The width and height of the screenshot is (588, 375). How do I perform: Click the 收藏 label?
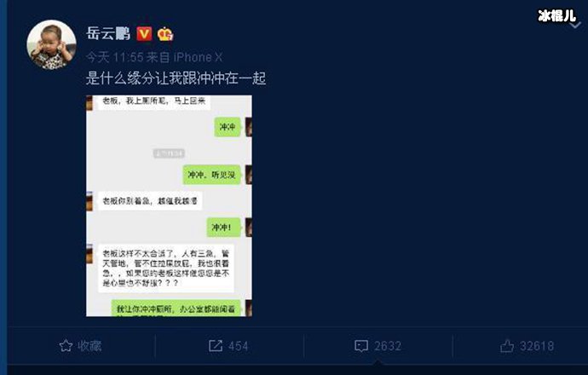[x=89, y=346]
